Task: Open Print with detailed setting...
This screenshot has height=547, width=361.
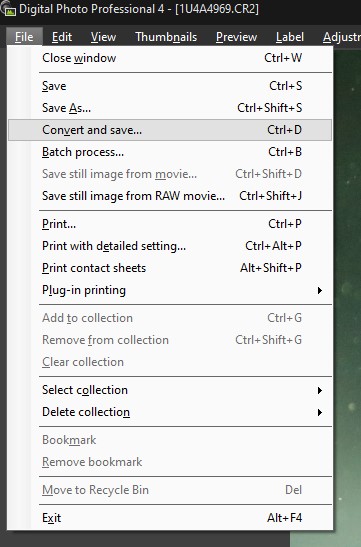Action: tap(170, 246)
